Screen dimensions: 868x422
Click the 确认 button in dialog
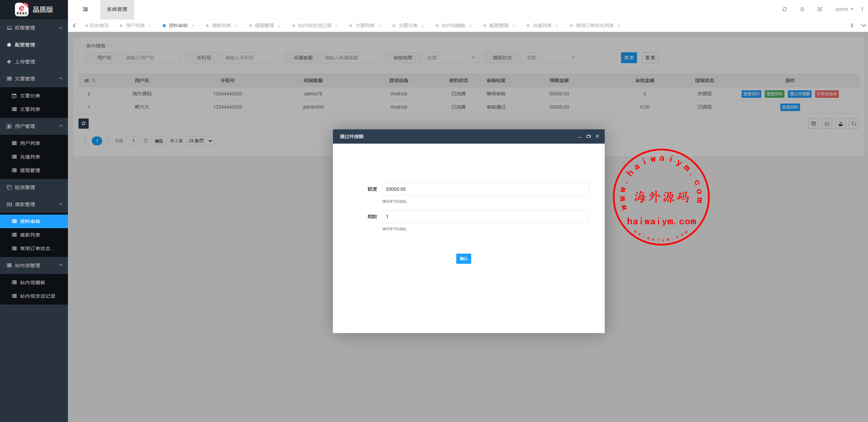tap(463, 259)
